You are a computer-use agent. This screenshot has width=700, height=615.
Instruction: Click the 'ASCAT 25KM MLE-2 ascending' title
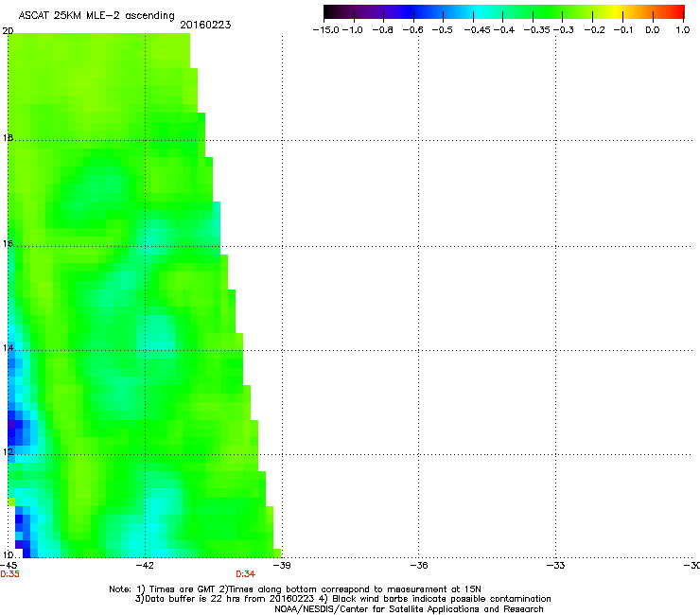(96, 16)
